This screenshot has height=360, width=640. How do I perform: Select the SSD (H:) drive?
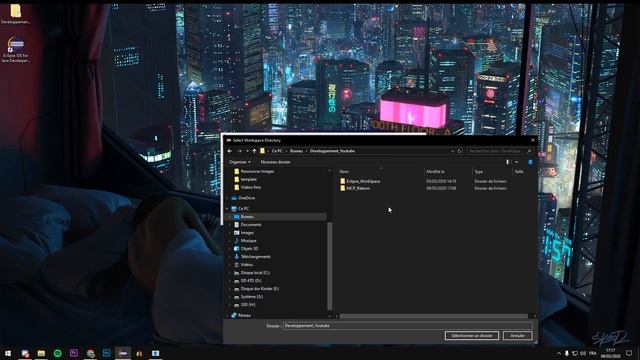[244, 305]
